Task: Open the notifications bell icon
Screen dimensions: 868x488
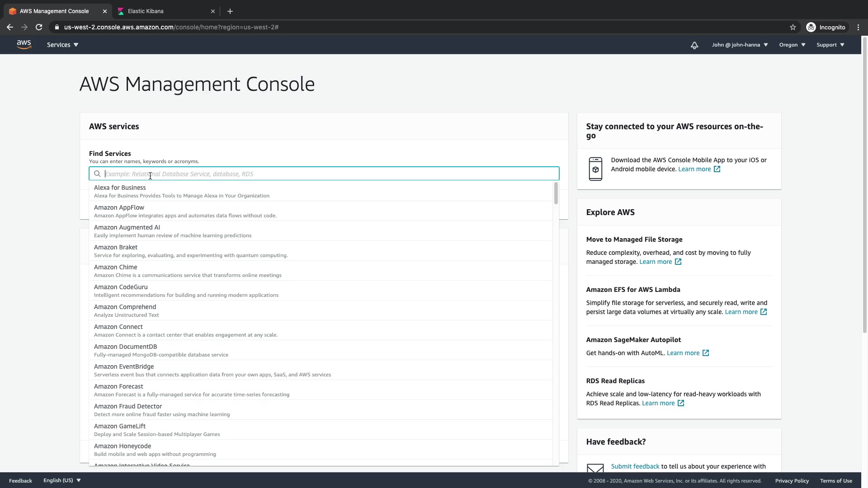Action: tap(694, 45)
